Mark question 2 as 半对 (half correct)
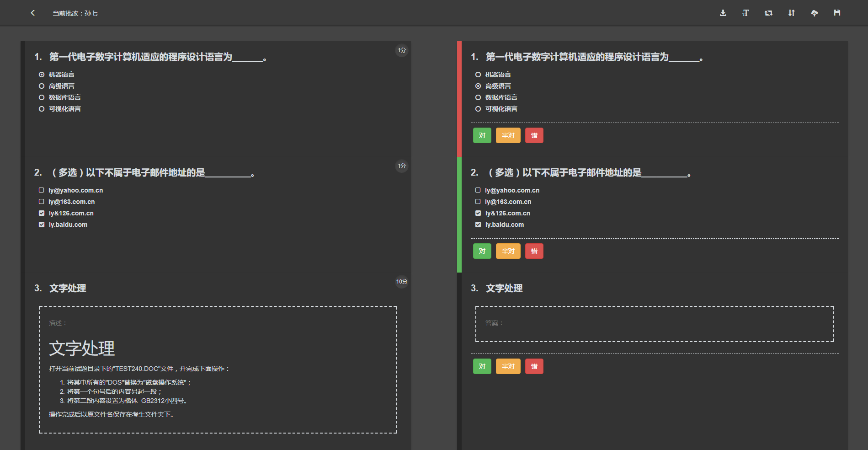The height and width of the screenshot is (450, 868). tap(508, 251)
